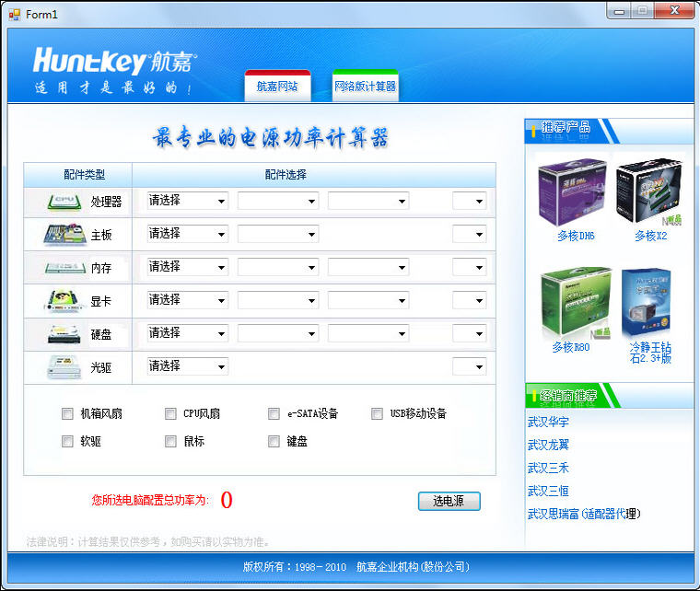Image resolution: width=700 pixels, height=591 pixels.
Task: Click the 选电源 button
Action: 449,501
